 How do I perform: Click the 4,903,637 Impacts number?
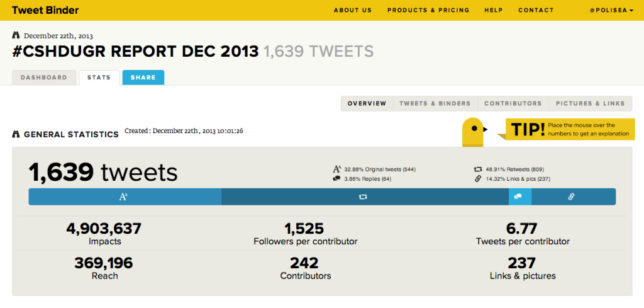tap(104, 229)
